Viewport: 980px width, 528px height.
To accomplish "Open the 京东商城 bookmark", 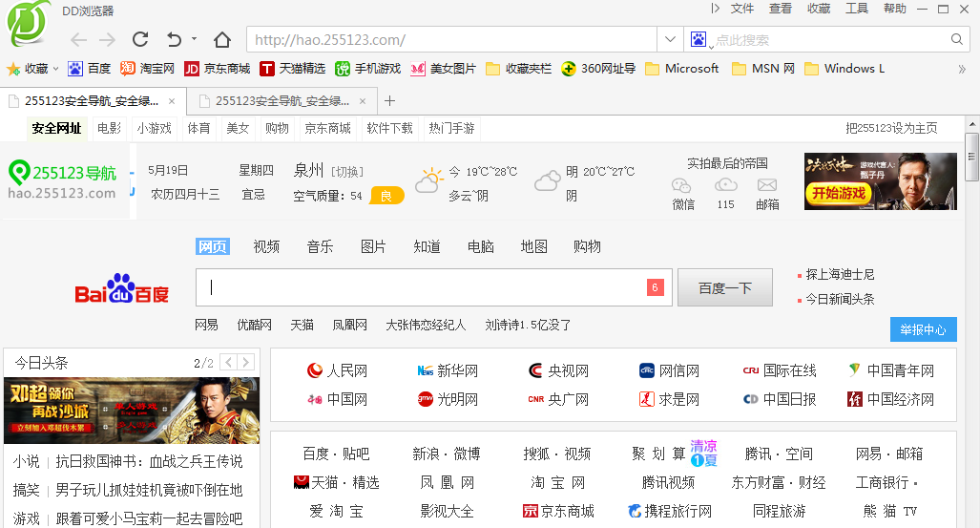I will tap(218, 69).
